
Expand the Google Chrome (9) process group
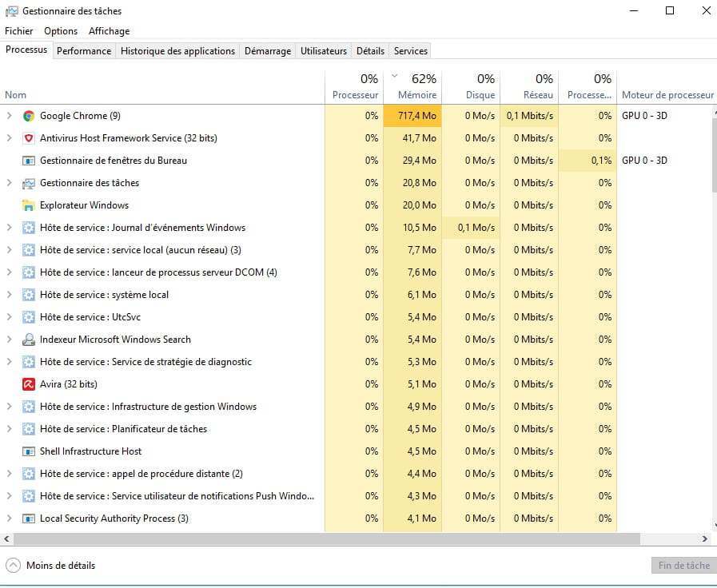pyautogui.click(x=9, y=116)
